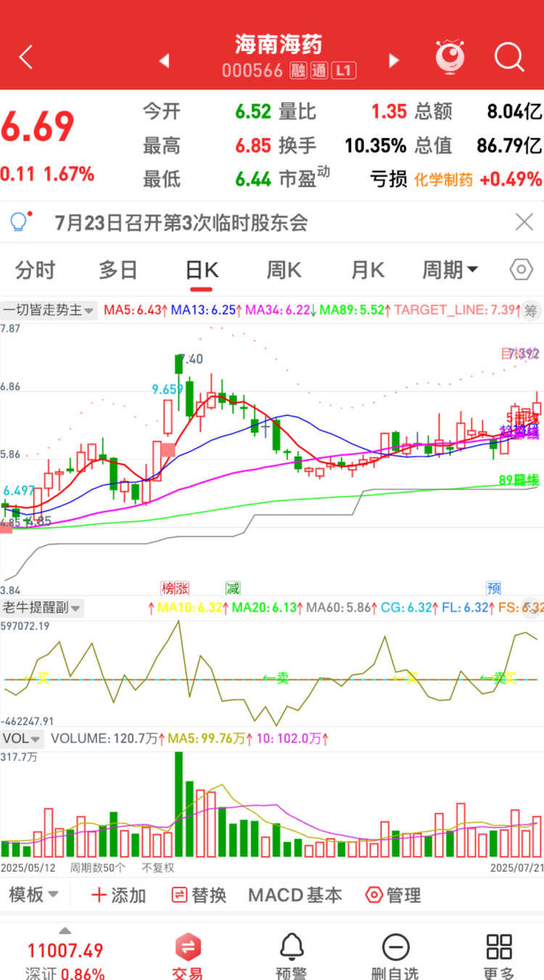This screenshot has height=980, width=544.
Task: Switch to the 月K tab
Action: pos(368,270)
